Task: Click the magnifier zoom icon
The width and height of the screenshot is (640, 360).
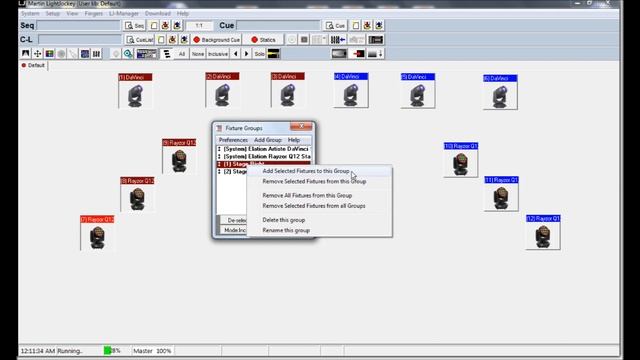Action: click(x=128, y=53)
